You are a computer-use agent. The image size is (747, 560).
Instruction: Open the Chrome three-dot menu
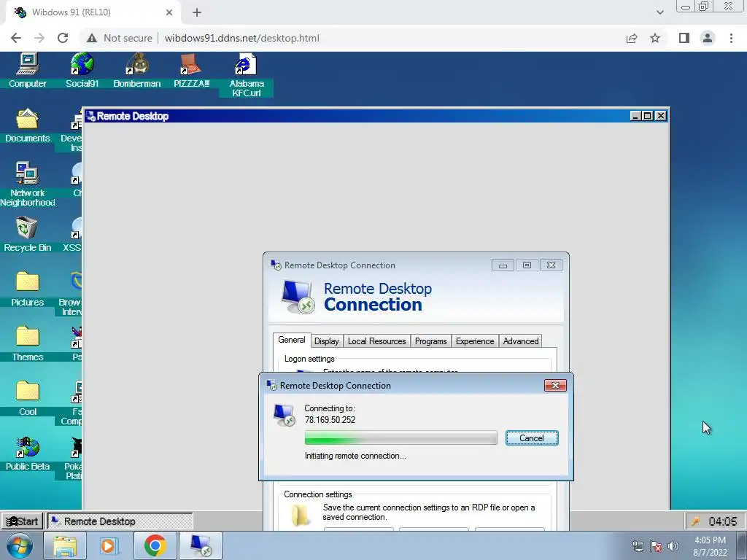(731, 38)
